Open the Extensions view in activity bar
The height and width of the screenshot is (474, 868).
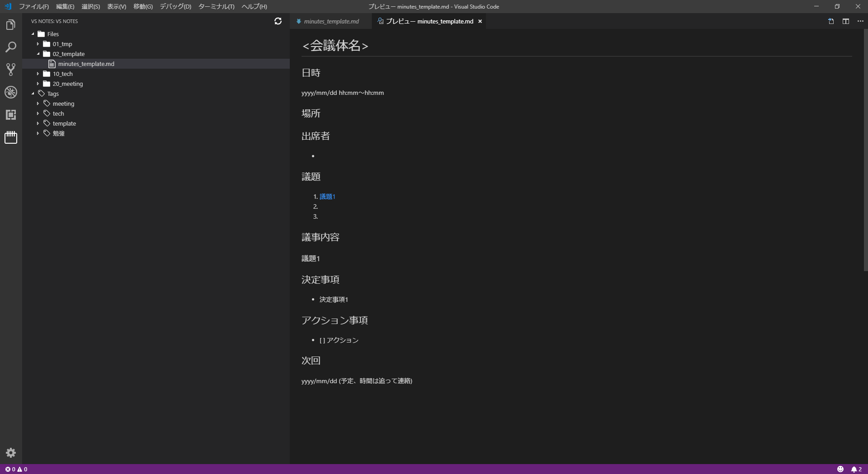click(x=11, y=115)
